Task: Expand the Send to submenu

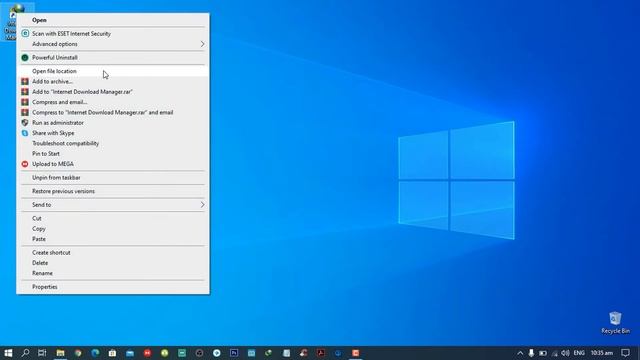Action: tap(113, 205)
